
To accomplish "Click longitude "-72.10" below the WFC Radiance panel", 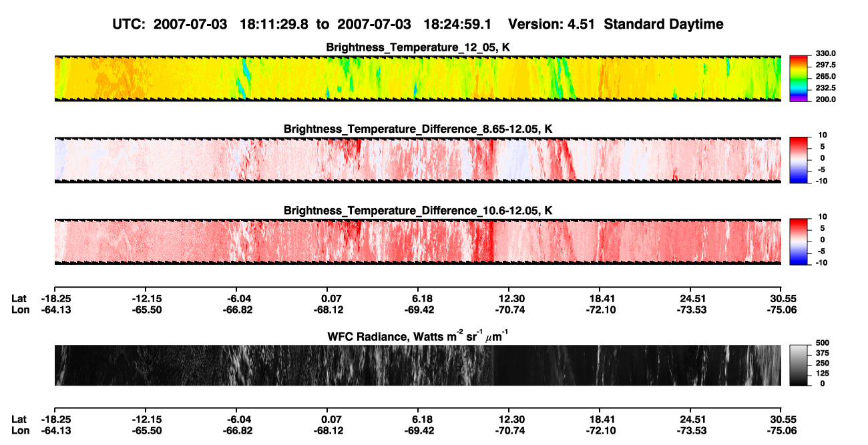I will [x=601, y=430].
